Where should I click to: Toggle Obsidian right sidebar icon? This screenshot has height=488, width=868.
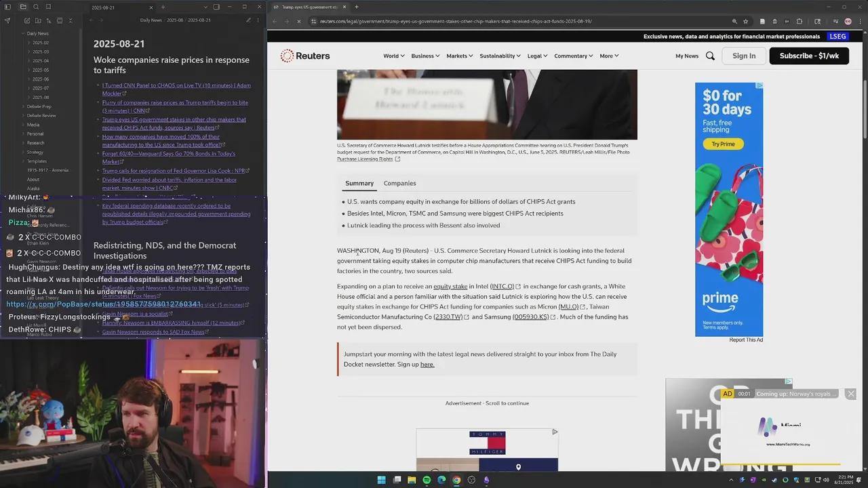pyautogui.click(x=216, y=7)
